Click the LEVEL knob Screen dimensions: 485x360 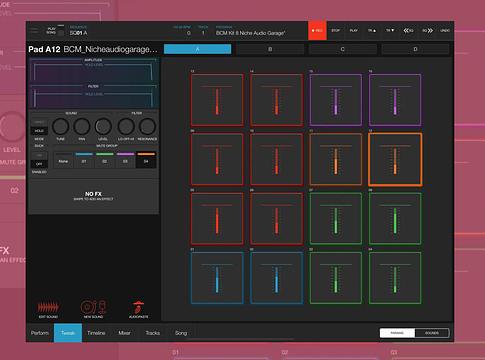(x=103, y=126)
